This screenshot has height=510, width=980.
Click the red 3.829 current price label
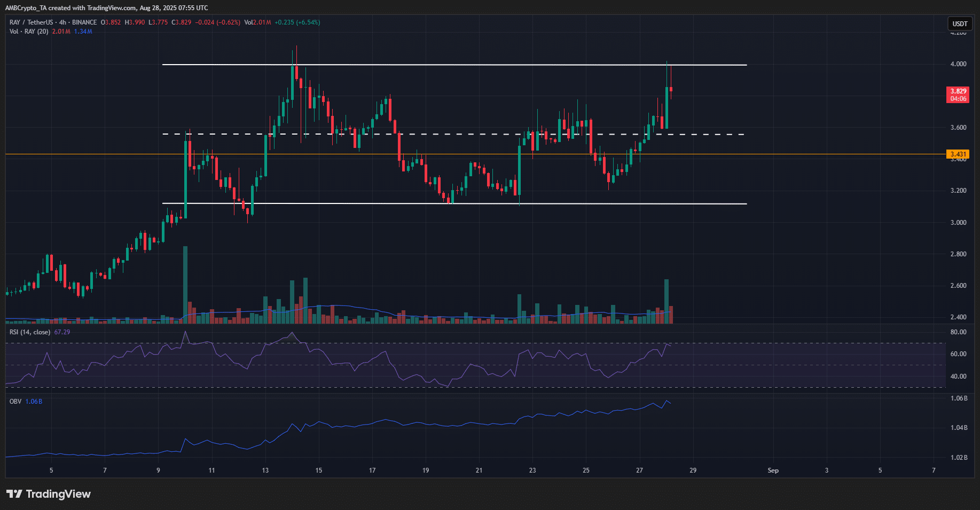tap(958, 91)
